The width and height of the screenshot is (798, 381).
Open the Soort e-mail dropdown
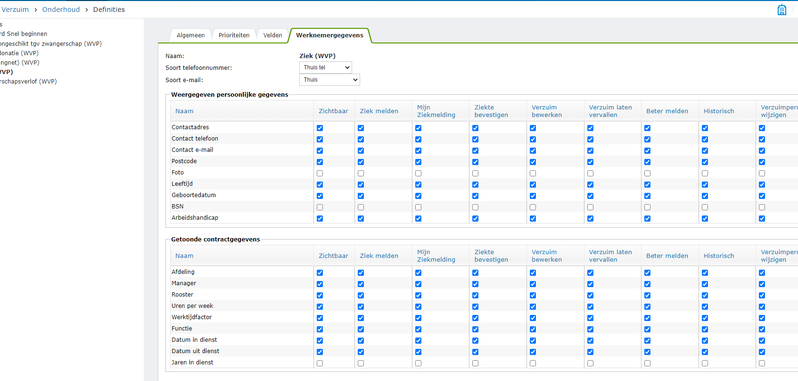coord(330,80)
